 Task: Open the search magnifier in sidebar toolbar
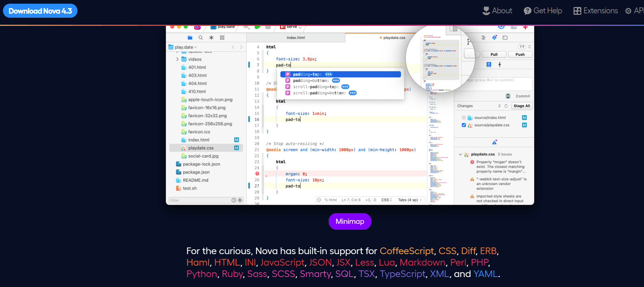pos(201,38)
